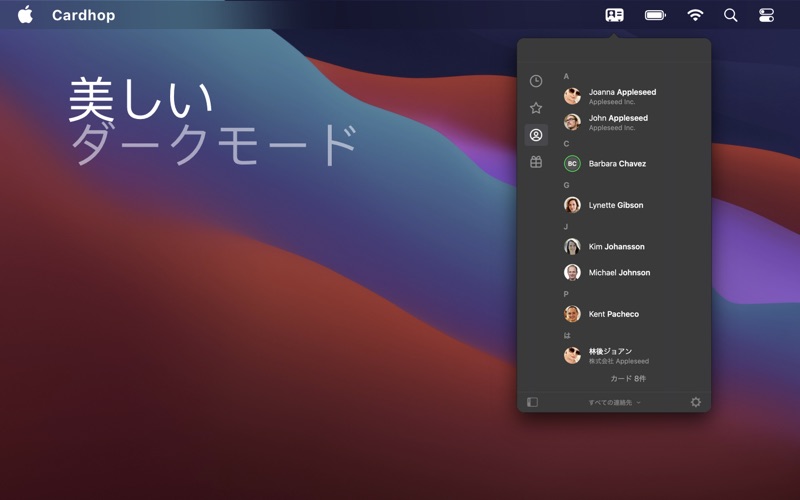The image size is (800, 500).
Task: Show favorites star icon
Action: click(x=536, y=108)
